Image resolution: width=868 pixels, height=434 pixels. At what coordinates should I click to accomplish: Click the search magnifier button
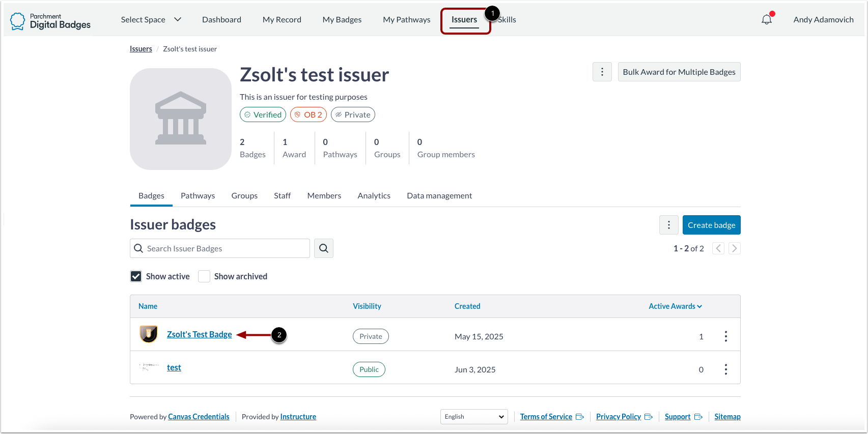(324, 248)
